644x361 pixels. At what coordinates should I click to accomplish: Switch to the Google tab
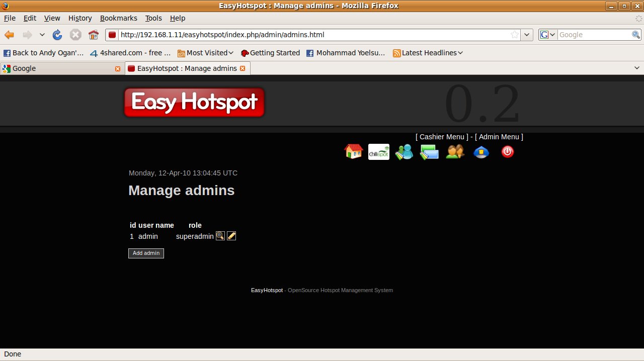pyautogui.click(x=61, y=68)
